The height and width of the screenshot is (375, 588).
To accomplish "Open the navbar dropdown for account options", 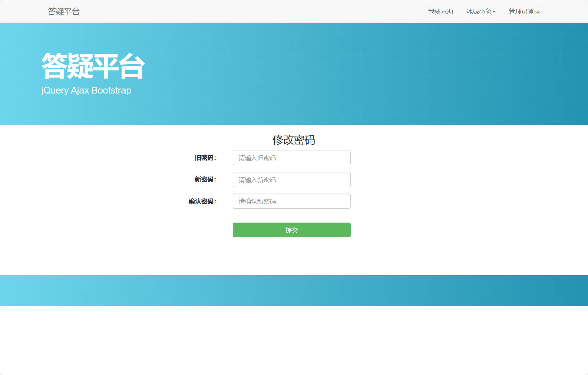I will [x=479, y=11].
